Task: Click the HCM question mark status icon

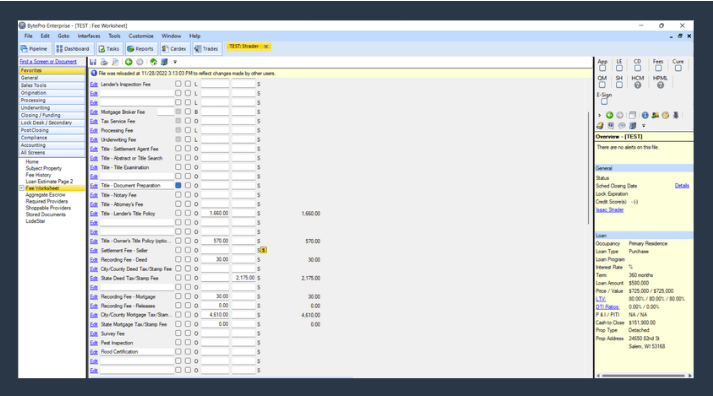Action: point(638,85)
